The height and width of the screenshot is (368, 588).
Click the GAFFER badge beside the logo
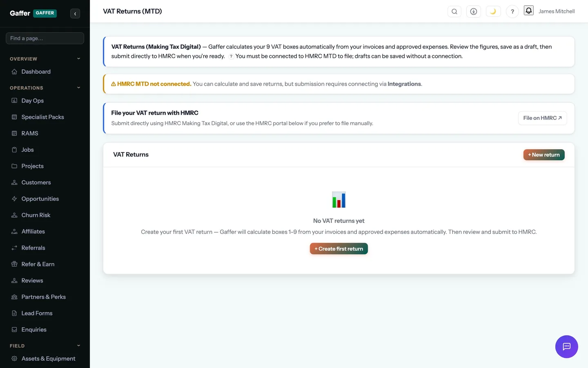(45, 13)
